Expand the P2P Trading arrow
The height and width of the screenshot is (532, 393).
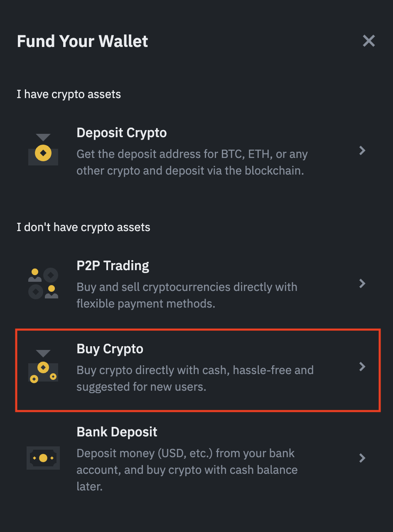click(362, 283)
